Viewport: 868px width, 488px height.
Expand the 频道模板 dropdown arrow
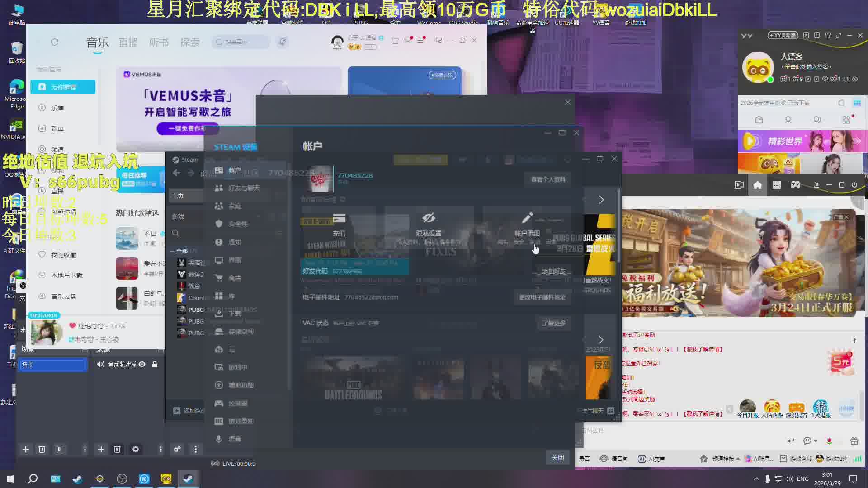[x=738, y=459]
